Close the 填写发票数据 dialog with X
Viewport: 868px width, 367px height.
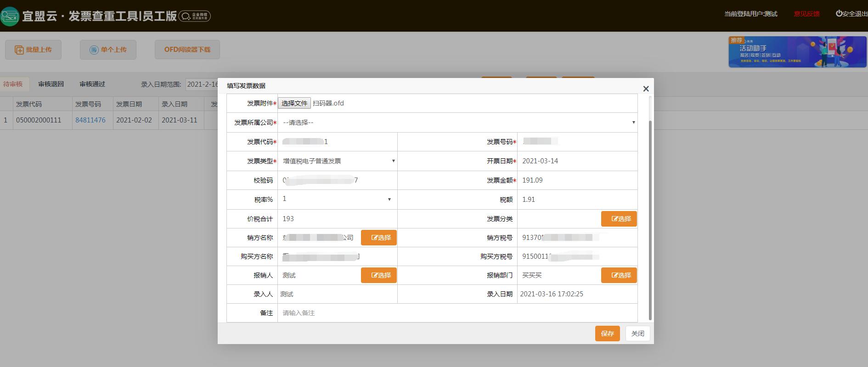click(646, 89)
